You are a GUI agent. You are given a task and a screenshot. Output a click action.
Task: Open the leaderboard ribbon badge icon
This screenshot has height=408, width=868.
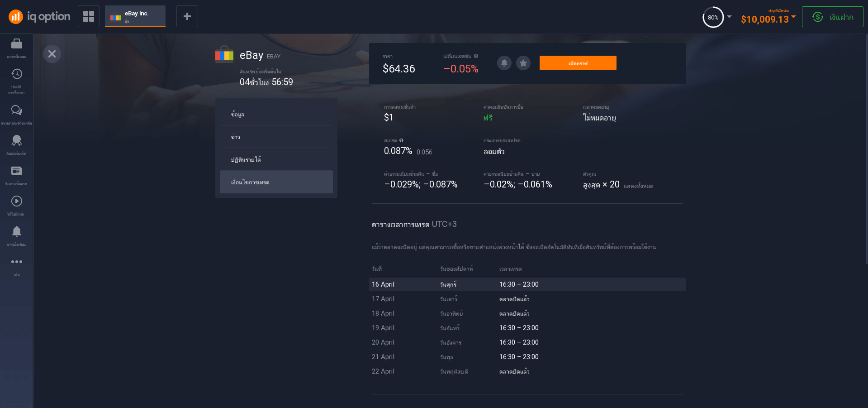(17, 141)
